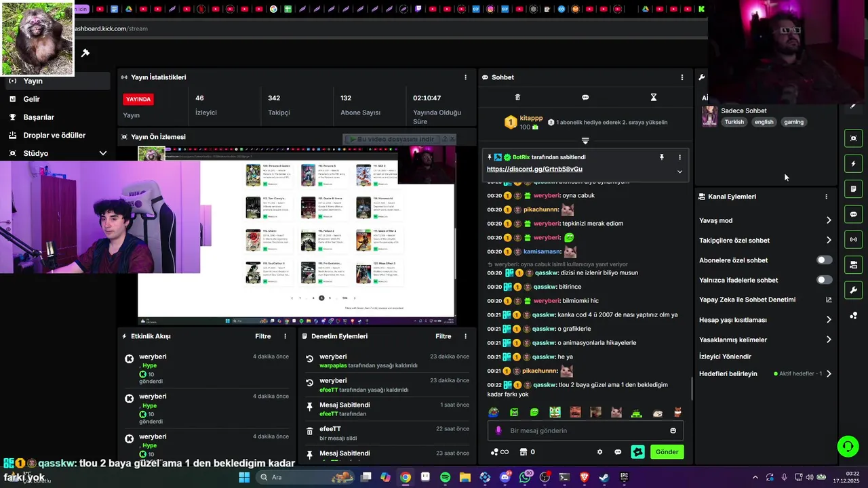Click the green headset support button

(848, 446)
